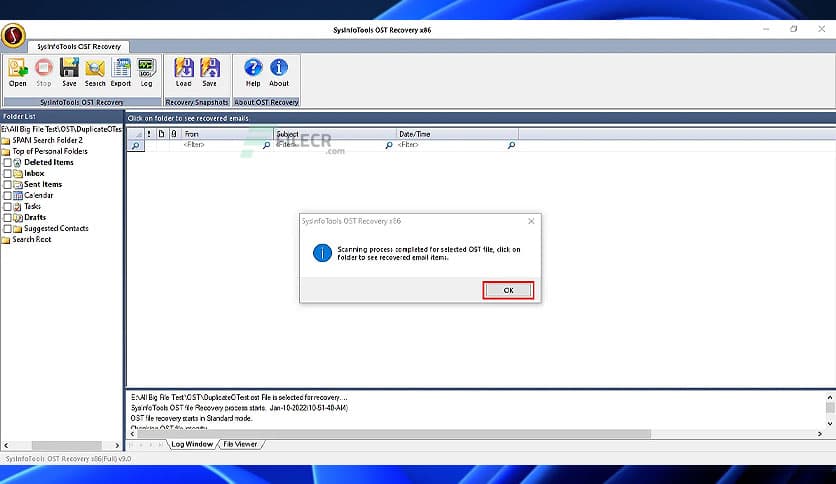
Task: Click the folder list horizontal scrollbar thumb
Action: pyautogui.click(x=66, y=445)
